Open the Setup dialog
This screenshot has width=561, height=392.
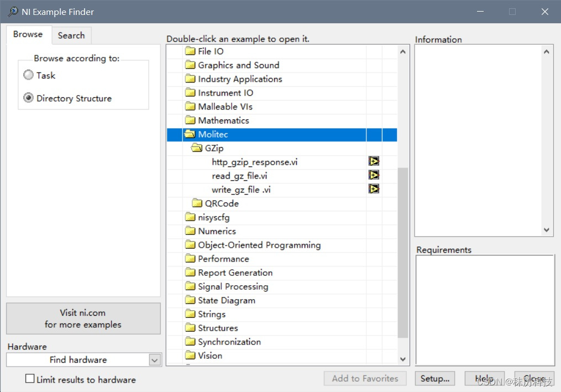pyautogui.click(x=434, y=378)
